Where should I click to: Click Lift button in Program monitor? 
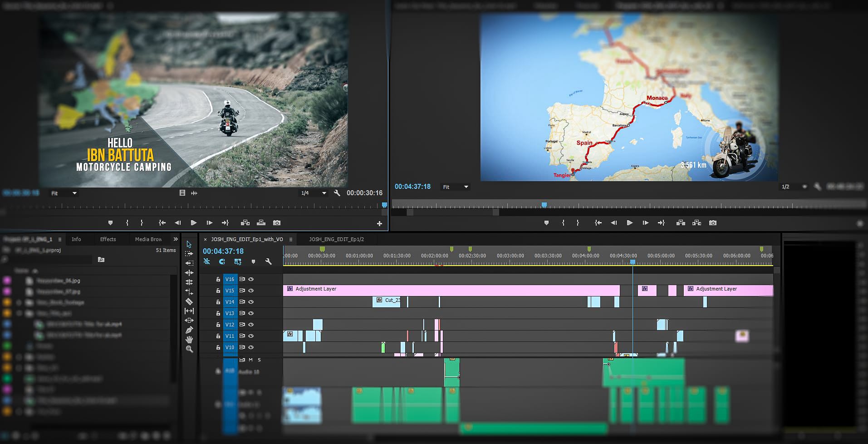pyautogui.click(x=681, y=223)
